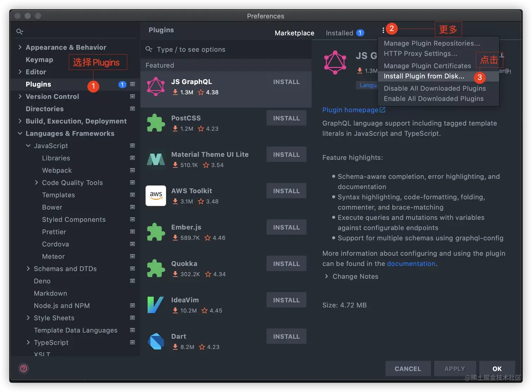Click the PostCSS puzzle plugin icon
The image size is (532, 392).
pyautogui.click(x=156, y=123)
